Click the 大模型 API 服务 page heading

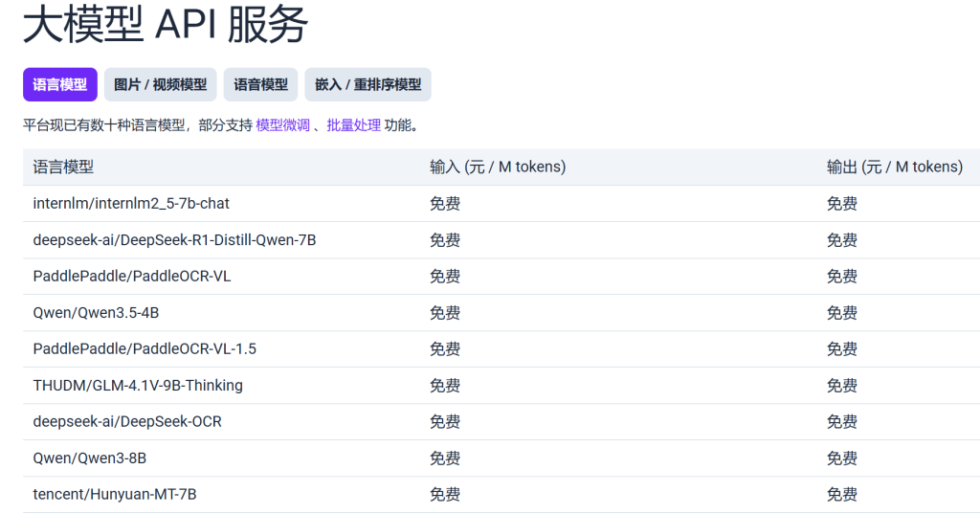pos(166,24)
